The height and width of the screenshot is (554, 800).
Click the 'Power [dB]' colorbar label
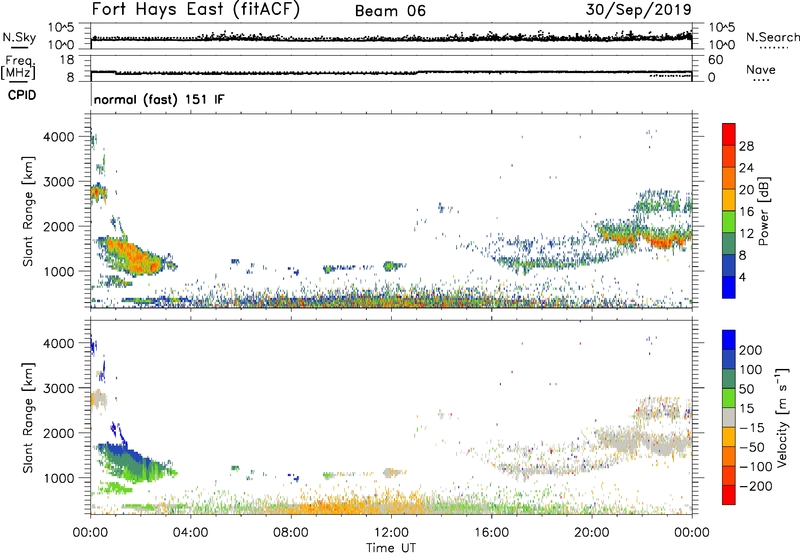(x=763, y=211)
